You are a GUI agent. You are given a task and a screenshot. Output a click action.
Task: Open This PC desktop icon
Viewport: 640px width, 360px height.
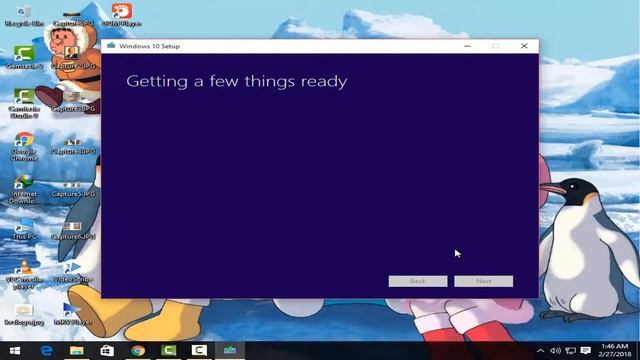tap(24, 229)
